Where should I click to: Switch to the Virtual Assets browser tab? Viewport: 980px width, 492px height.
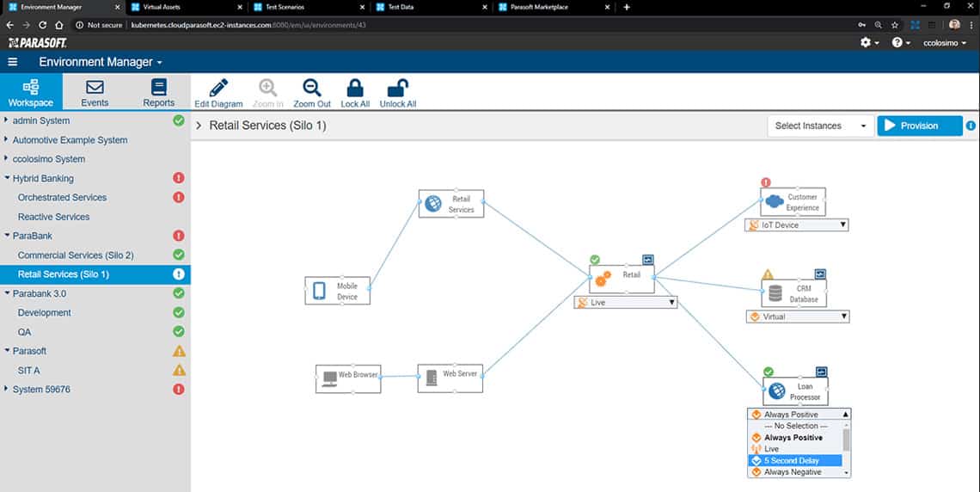pyautogui.click(x=187, y=7)
